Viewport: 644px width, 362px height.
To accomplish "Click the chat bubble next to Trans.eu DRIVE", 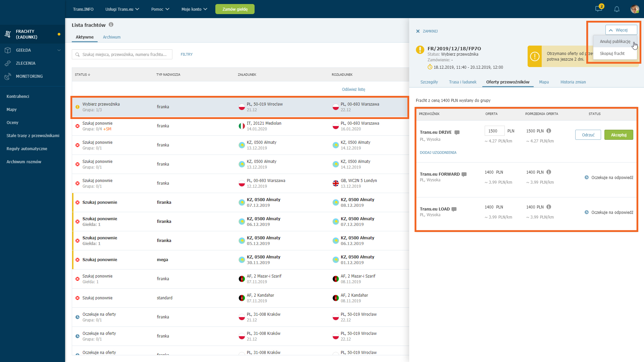I will (x=457, y=132).
